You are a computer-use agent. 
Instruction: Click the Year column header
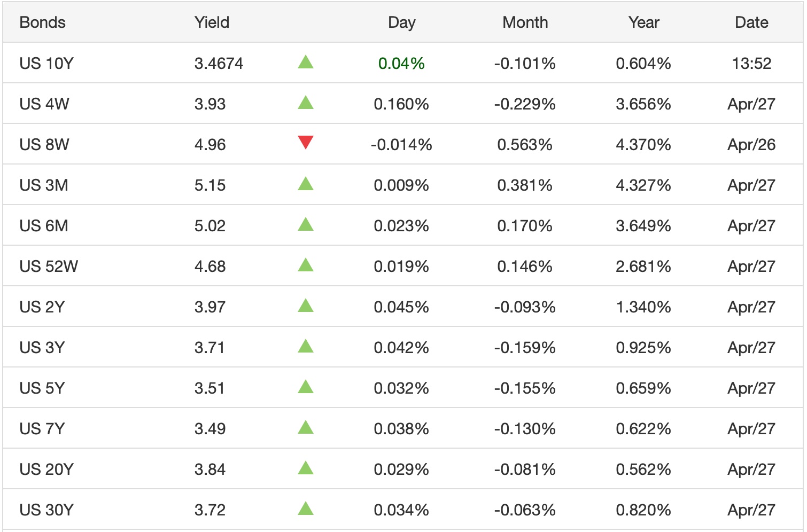643,22
